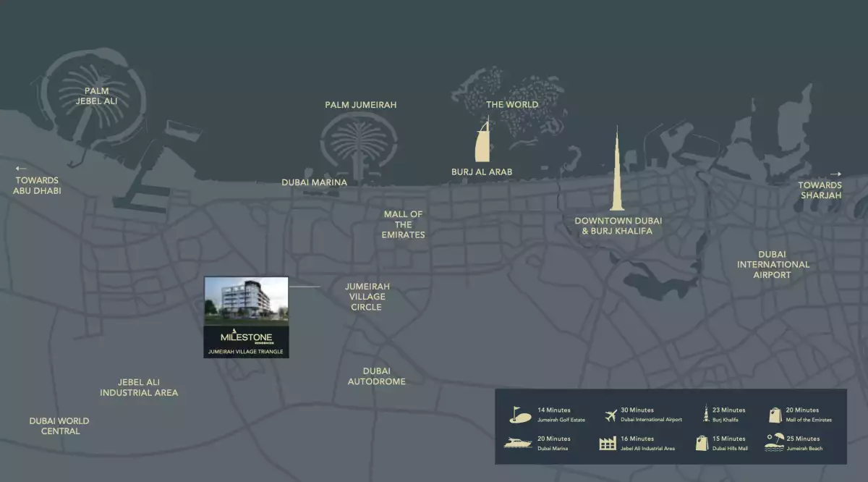Click the right arrow above Towards Sharjah

[835, 174]
